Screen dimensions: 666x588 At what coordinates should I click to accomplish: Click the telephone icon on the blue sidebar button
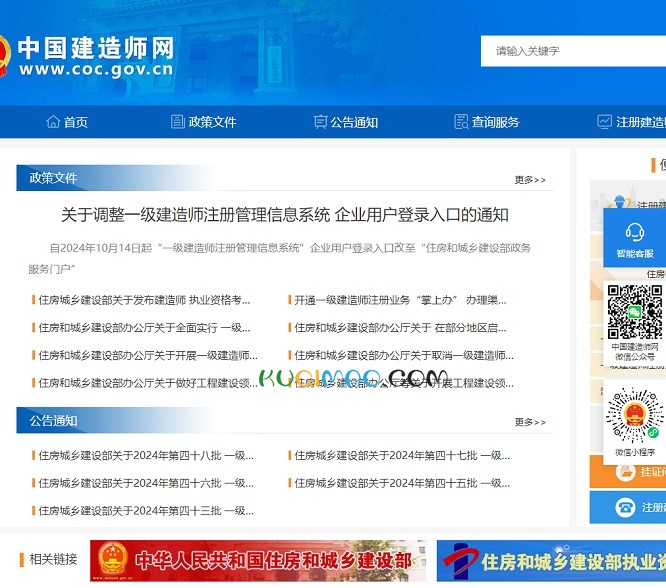[625, 507]
